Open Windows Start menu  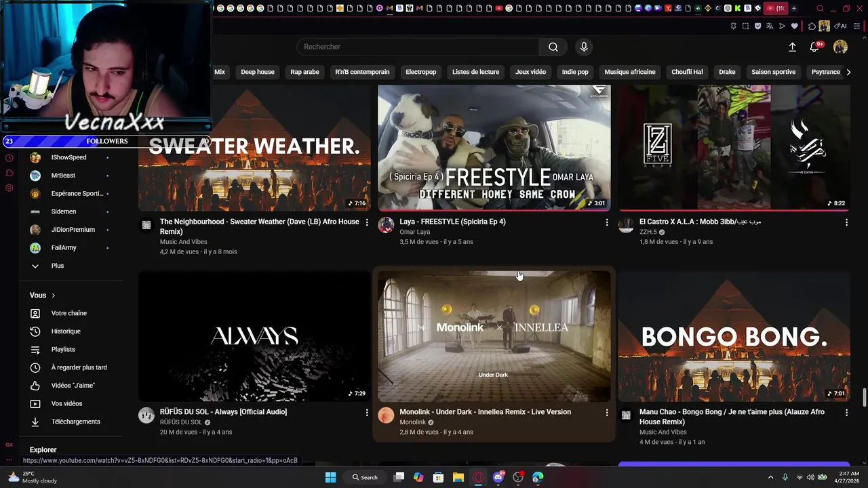tap(330, 477)
